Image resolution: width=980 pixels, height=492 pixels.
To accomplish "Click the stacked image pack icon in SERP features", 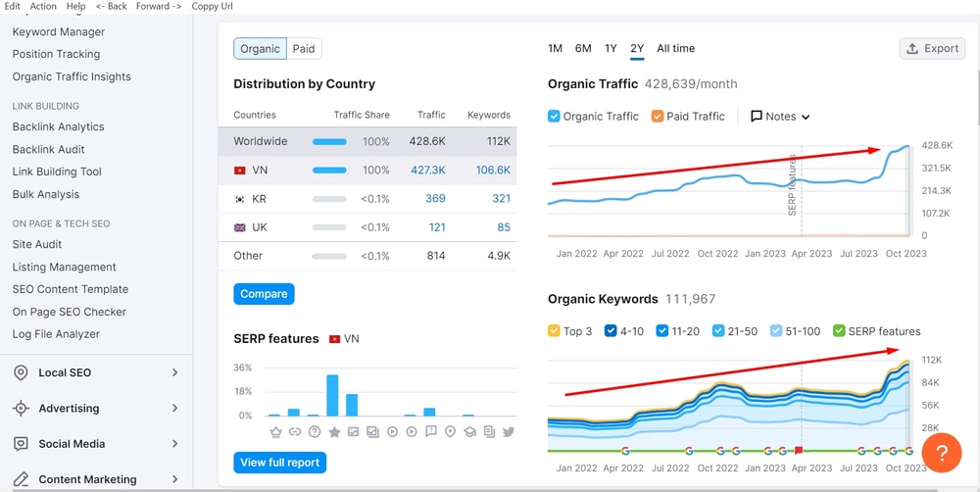I will pyautogui.click(x=372, y=432).
